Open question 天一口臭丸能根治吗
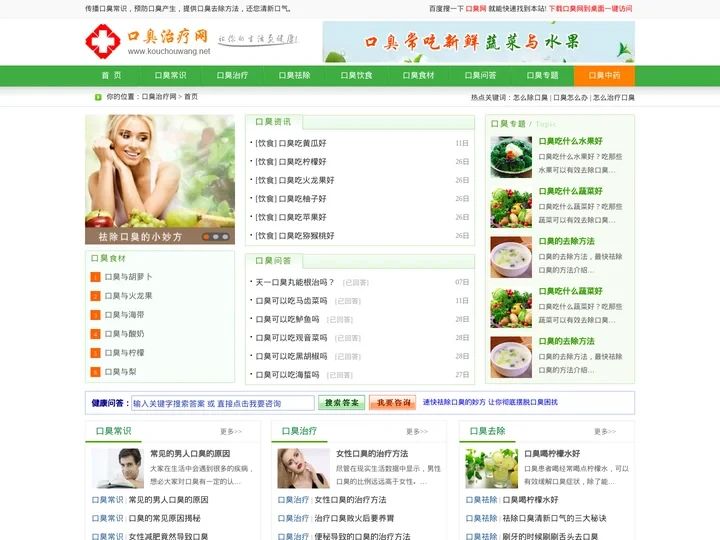Viewport: 720px width, 540px height. click(295, 282)
